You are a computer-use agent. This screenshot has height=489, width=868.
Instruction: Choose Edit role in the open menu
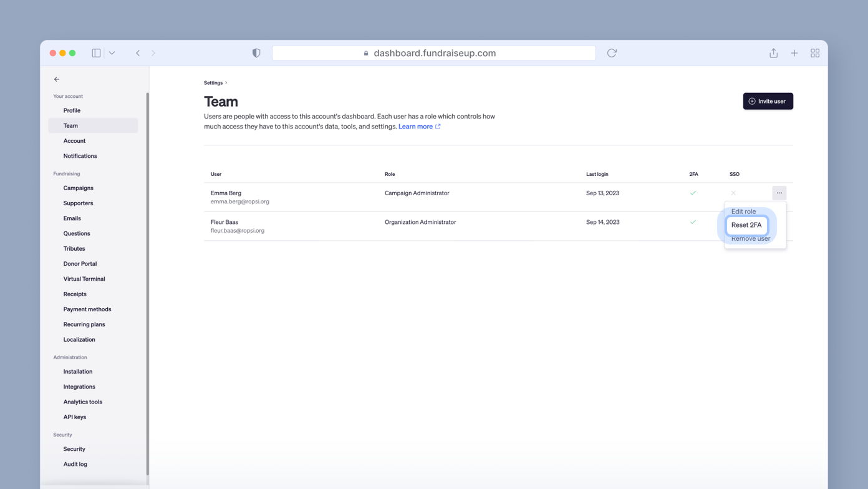click(743, 211)
